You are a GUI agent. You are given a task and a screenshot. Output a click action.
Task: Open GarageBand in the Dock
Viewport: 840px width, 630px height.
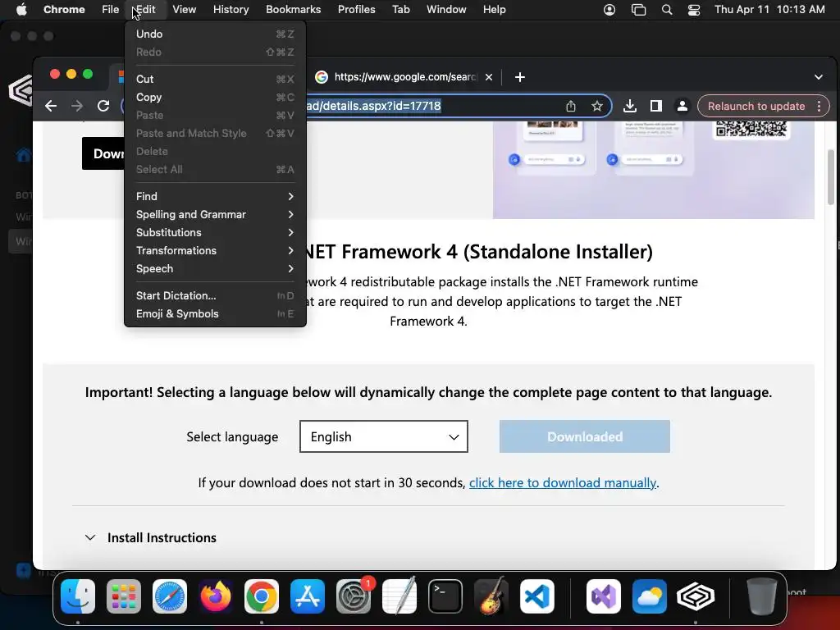(x=491, y=596)
